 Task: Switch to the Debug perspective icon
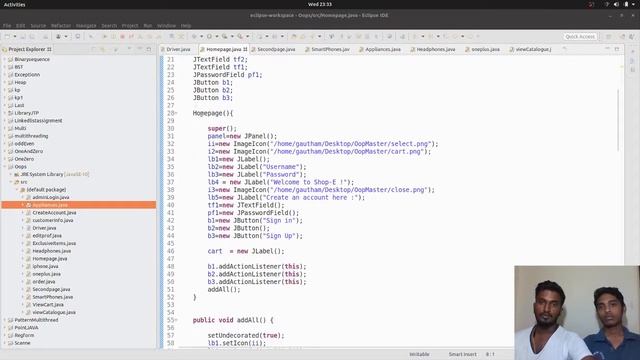tap(632, 36)
